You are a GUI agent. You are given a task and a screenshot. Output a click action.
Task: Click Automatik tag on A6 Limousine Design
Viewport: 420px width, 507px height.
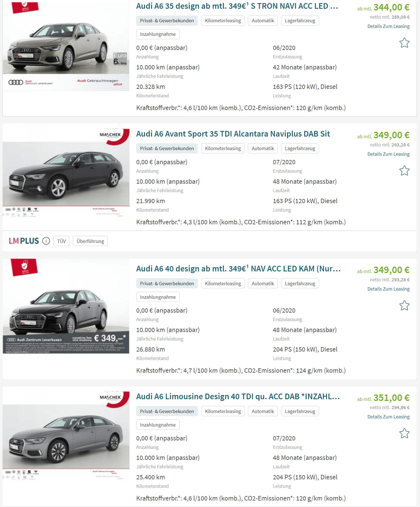point(263,411)
